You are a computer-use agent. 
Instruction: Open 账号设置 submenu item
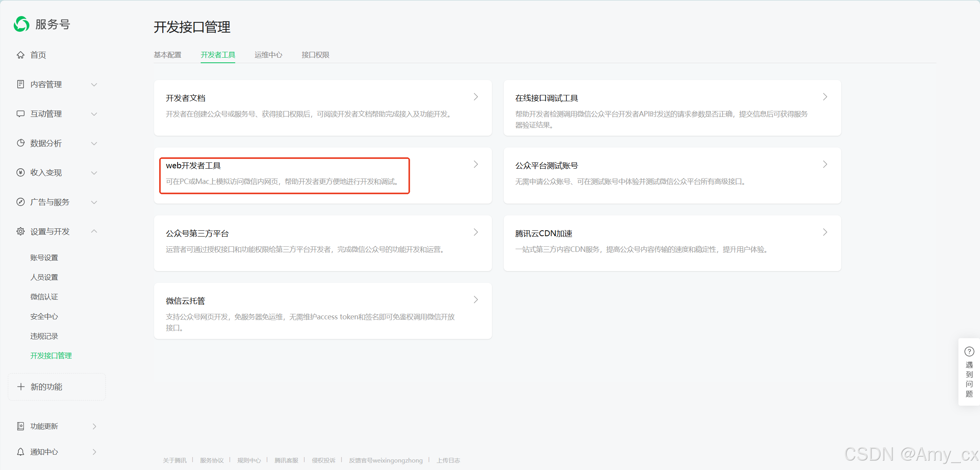[44, 257]
